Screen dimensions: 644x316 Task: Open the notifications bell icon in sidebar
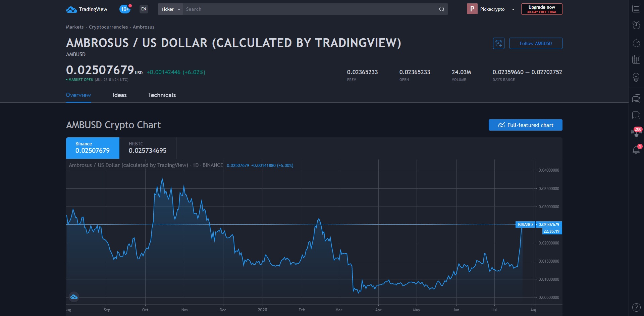pyautogui.click(x=636, y=149)
